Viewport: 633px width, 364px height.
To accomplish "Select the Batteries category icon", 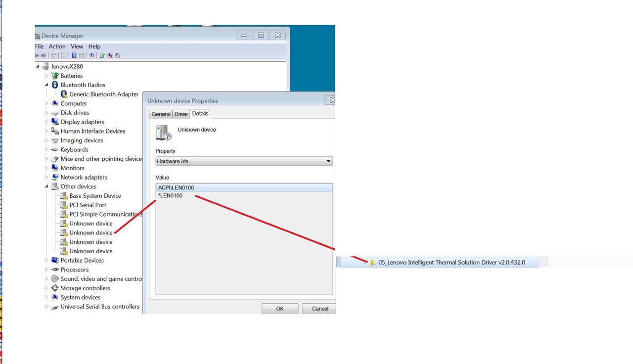I will pyautogui.click(x=55, y=76).
